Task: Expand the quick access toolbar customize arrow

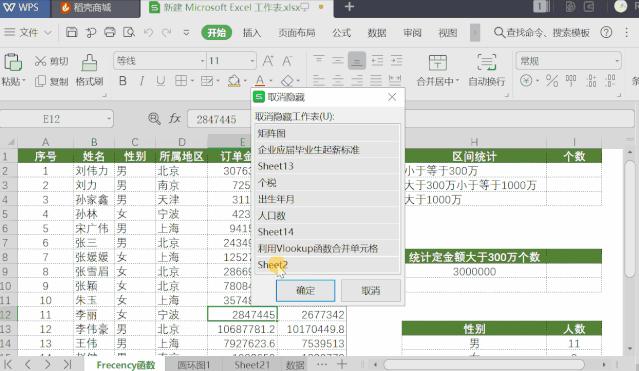Action: pos(186,33)
